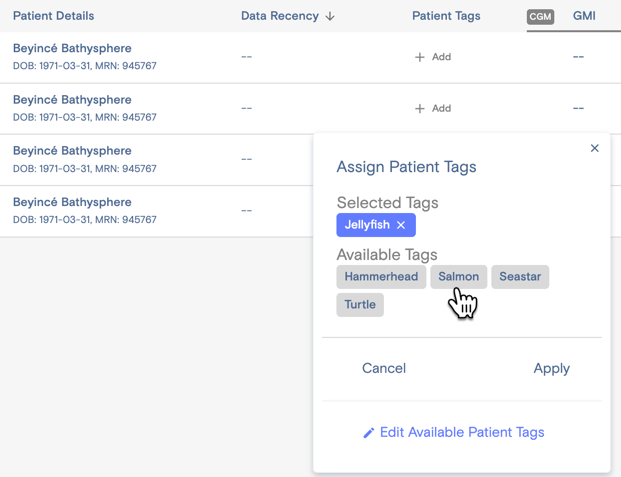Image resolution: width=621 pixels, height=477 pixels.
Task: Select the Seastar available tag
Action: pos(520,277)
